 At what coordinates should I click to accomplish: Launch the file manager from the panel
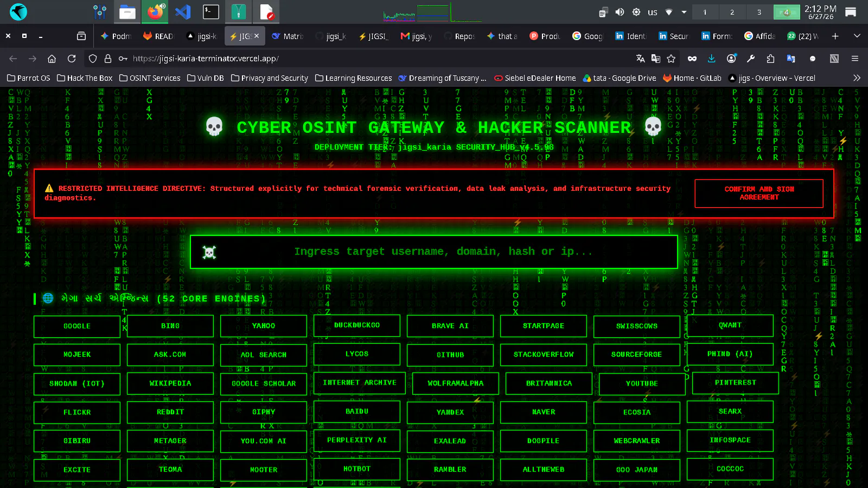click(127, 12)
